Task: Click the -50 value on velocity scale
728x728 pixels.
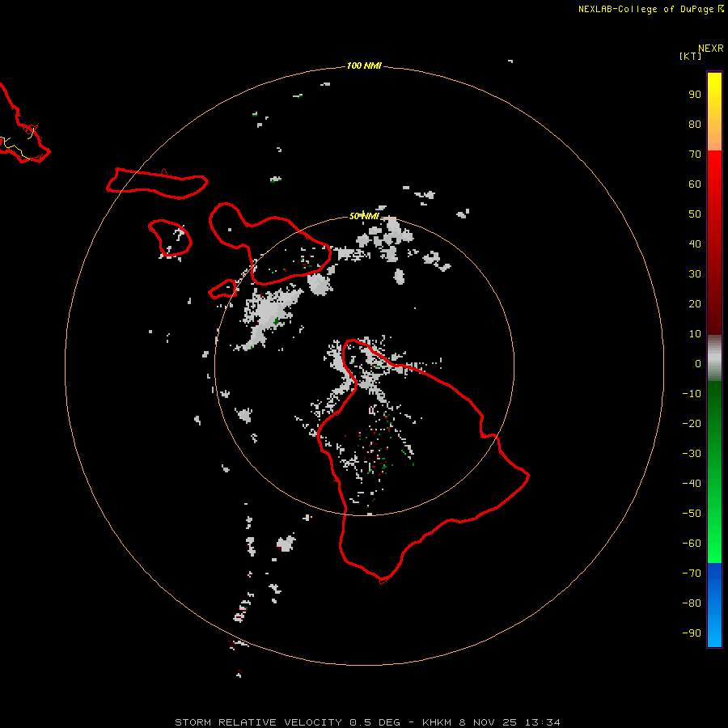Action: pyautogui.click(x=692, y=514)
